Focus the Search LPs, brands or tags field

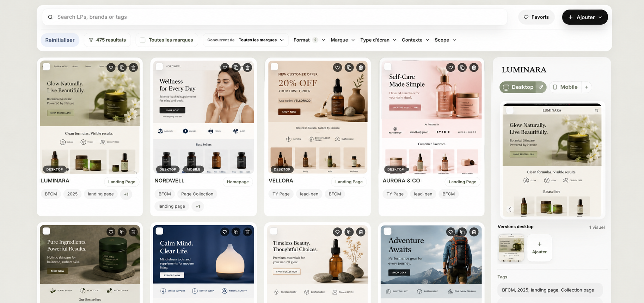point(275,17)
